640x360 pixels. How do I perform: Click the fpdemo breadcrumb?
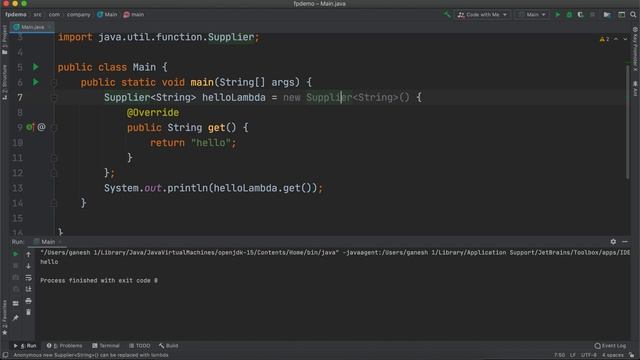point(16,14)
